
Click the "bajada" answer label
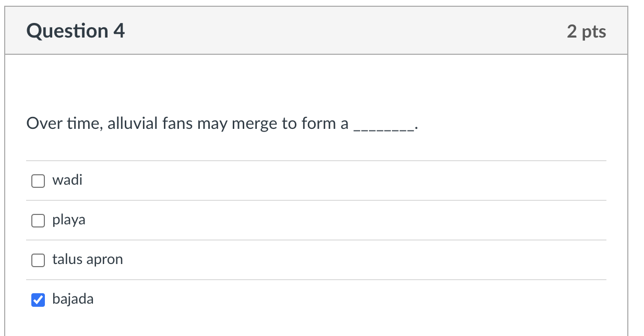click(x=73, y=299)
